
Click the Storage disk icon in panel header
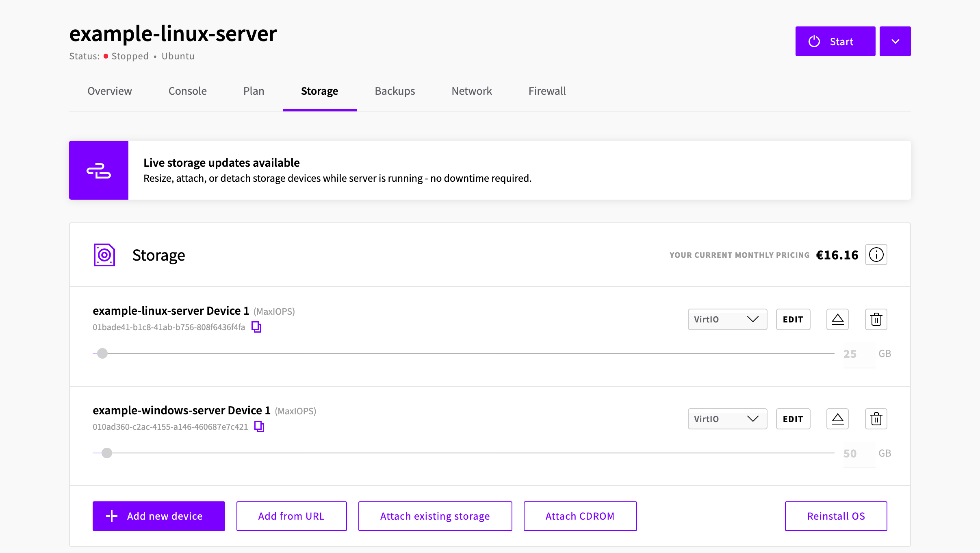[104, 255]
